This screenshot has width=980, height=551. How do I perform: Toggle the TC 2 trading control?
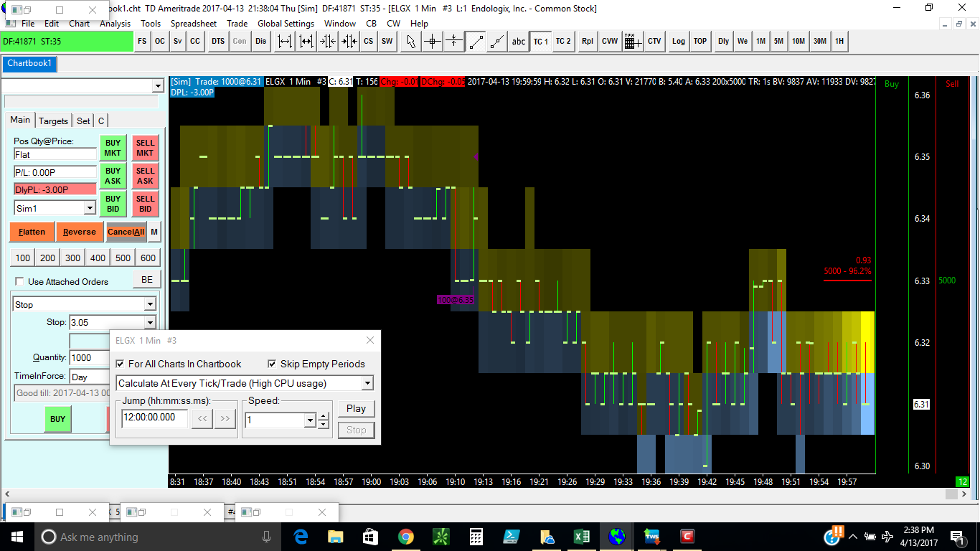point(563,42)
